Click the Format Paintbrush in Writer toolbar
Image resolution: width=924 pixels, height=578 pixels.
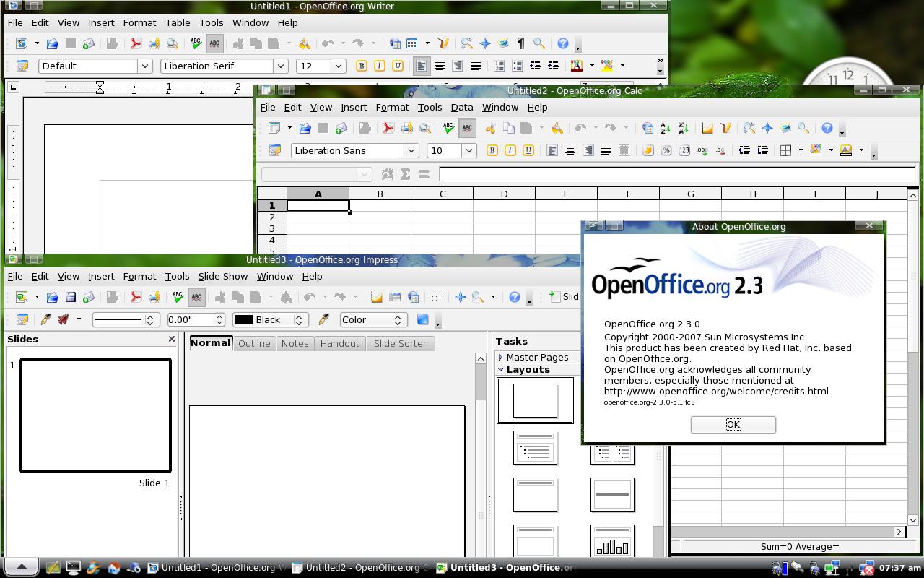click(304, 43)
